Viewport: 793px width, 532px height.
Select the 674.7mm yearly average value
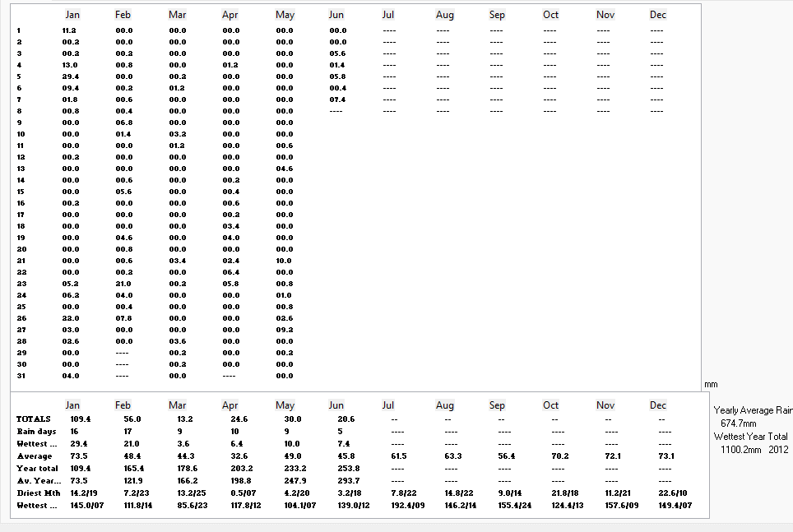tap(739, 423)
